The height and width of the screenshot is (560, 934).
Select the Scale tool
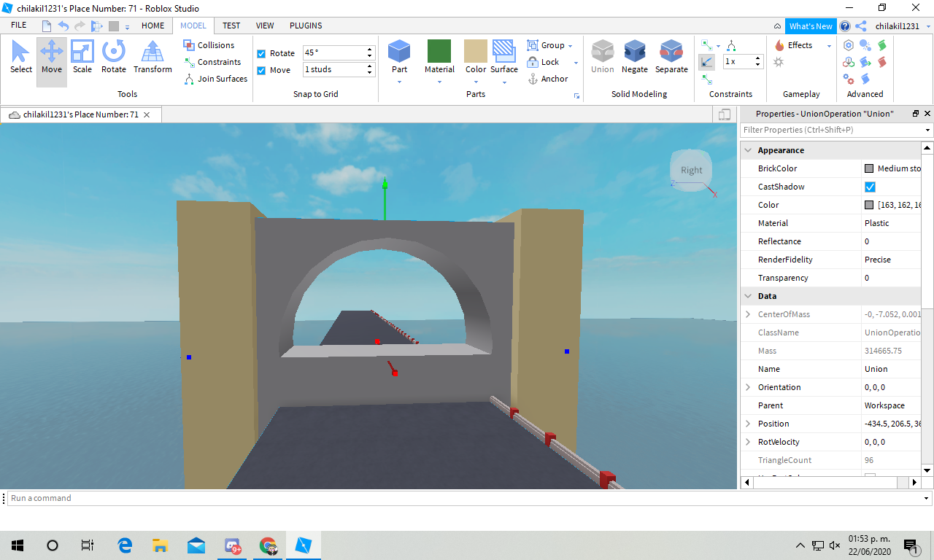point(82,57)
